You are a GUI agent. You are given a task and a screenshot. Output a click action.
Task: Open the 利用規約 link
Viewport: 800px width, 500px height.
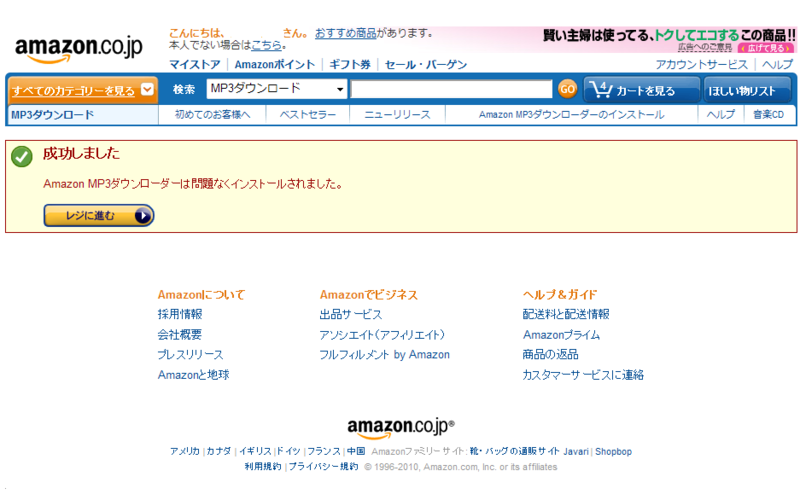(263, 466)
